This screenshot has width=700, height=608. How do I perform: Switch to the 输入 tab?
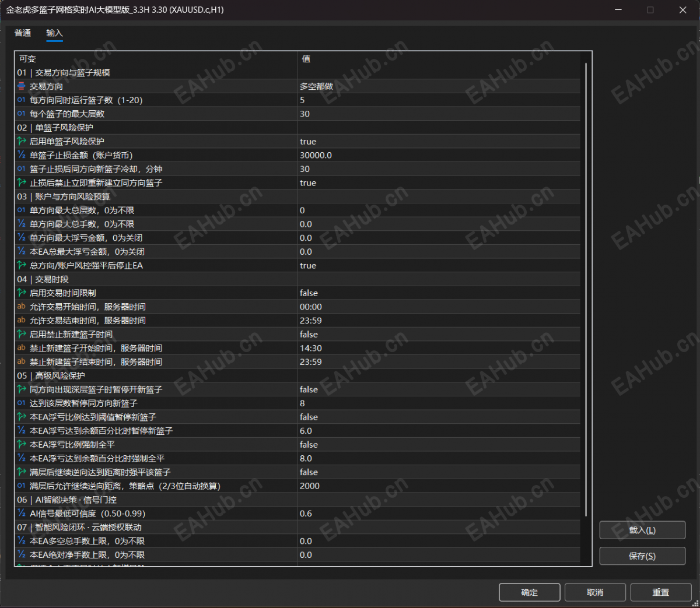pyautogui.click(x=54, y=33)
